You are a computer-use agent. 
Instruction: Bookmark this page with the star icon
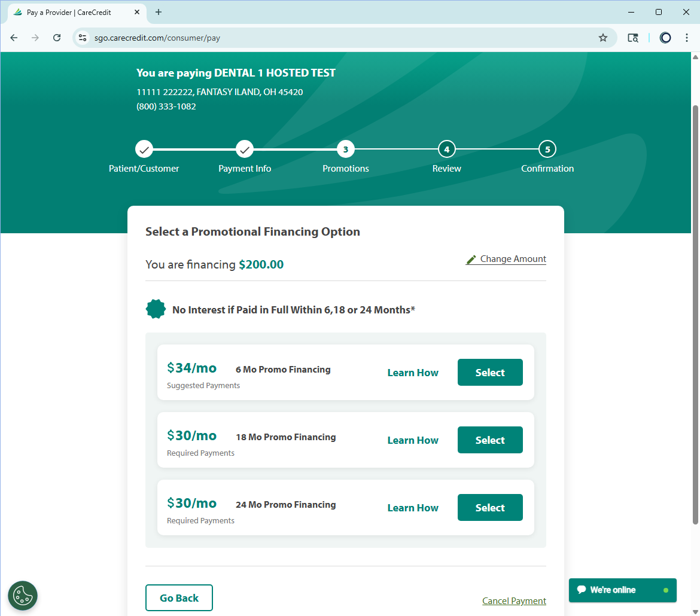point(603,38)
